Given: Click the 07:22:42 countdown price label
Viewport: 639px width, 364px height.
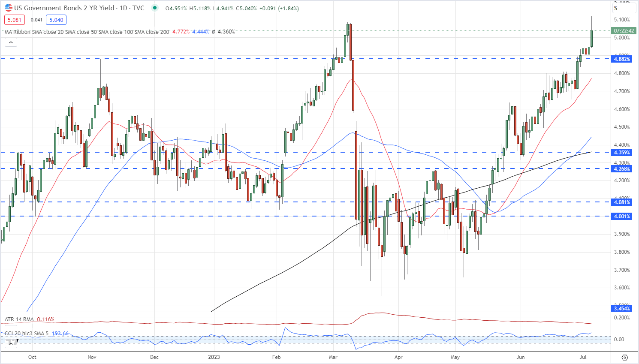Looking at the screenshot, I should pyautogui.click(x=624, y=31).
